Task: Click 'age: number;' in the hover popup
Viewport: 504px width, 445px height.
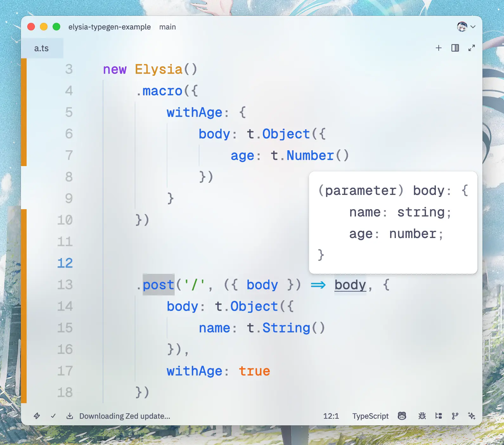Action: coord(396,234)
